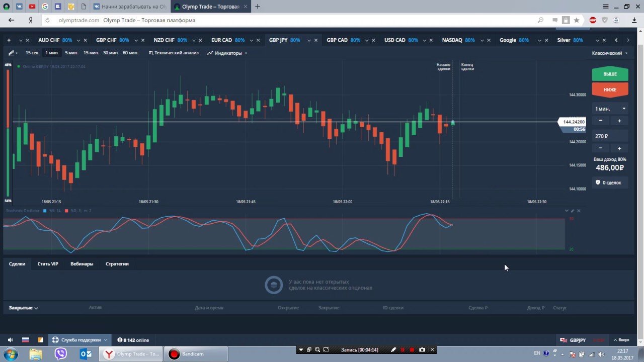Open the VK pinned browser tab

click(x=19, y=7)
